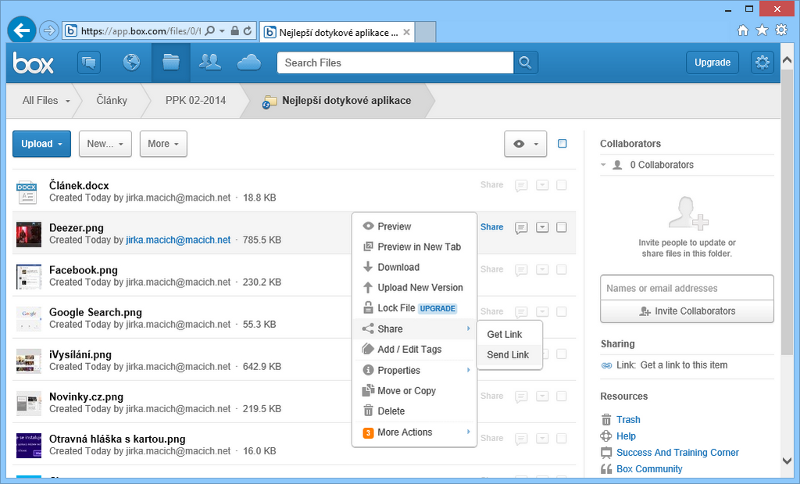Open the view options eye dropdown
The height and width of the screenshot is (484, 800).
pyautogui.click(x=525, y=144)
